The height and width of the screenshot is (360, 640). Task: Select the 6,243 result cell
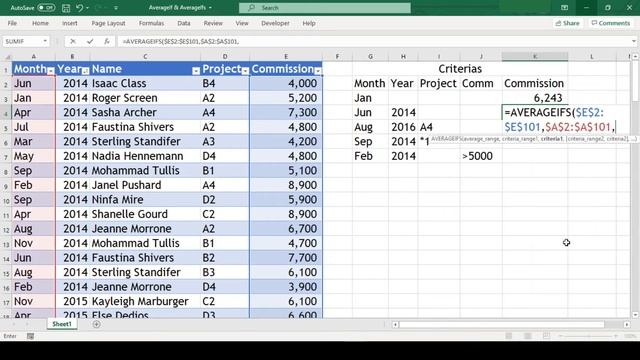point(535,98)
